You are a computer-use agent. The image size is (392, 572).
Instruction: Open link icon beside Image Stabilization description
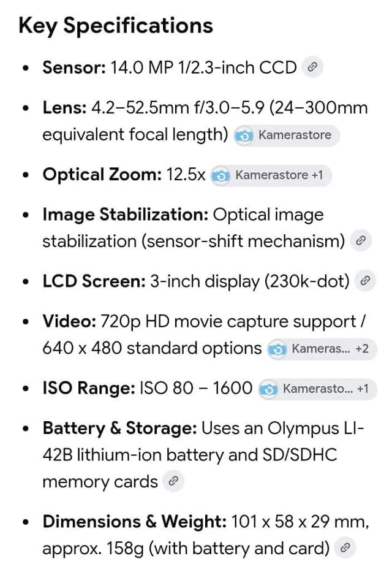(361, 240)
